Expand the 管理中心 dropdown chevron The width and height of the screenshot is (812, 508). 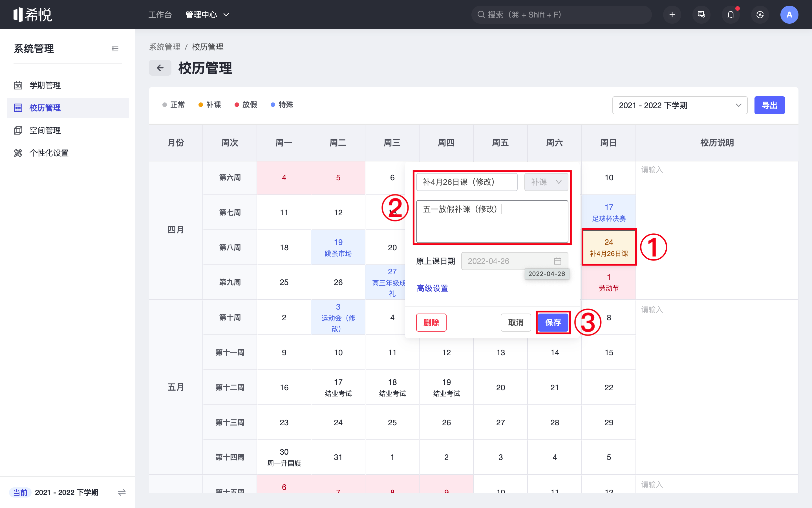coord(226,15)
